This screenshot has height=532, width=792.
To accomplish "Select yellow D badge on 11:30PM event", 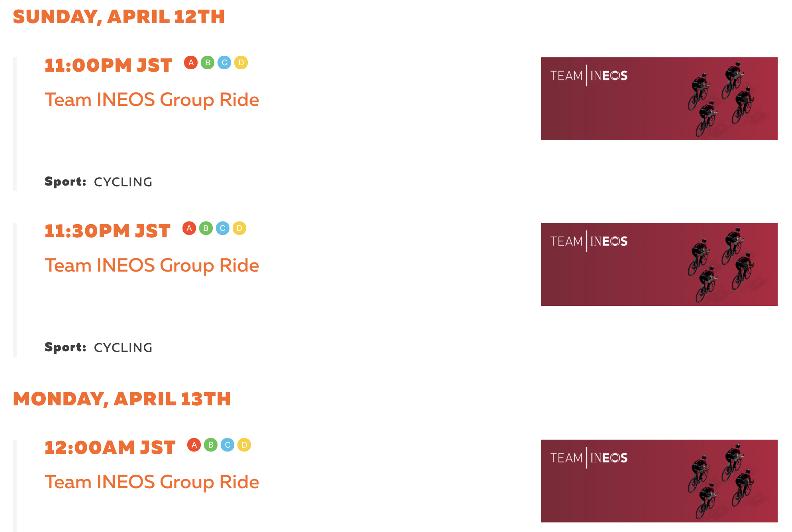I will [239, 228].
